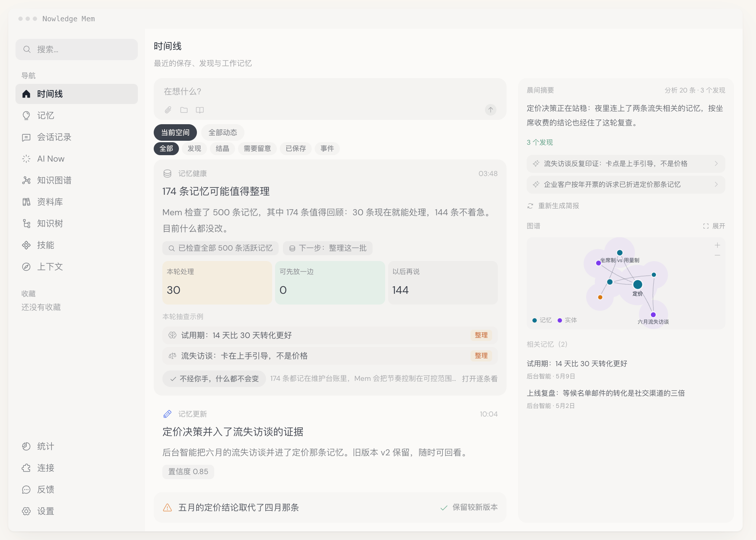Click 已检查全部 500 条活跃记忆 chip
The image size is (756, 540).
pyautogui.click(x=220, y=248)
